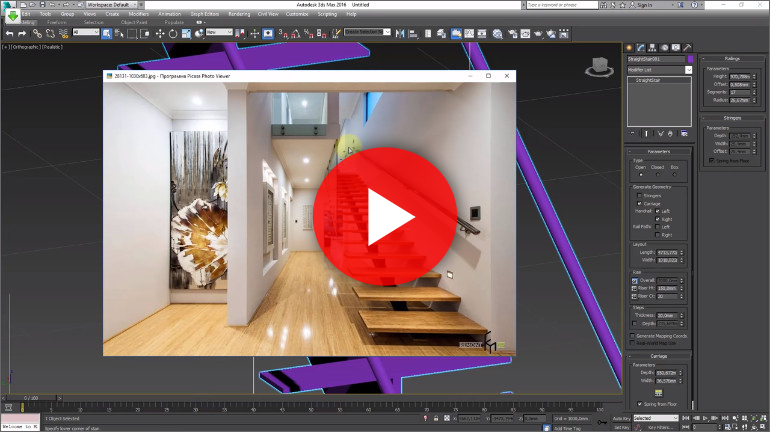Enable Generate Mapping Coords checkbox
The height and width of the screenshot is (432, 770).
tap(632, 336)
